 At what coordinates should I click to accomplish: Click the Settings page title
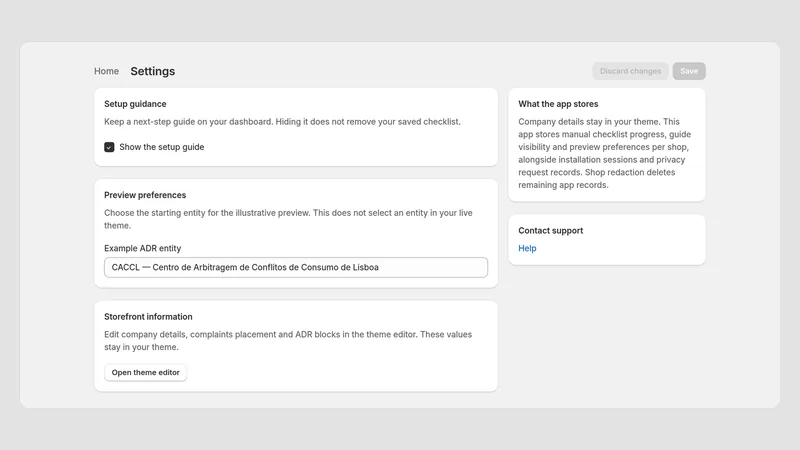tap(153, 71)
